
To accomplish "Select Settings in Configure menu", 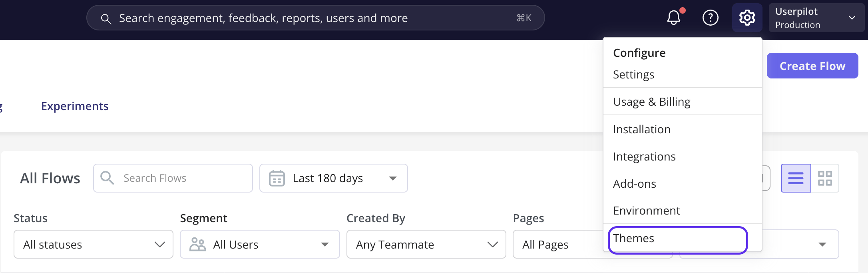I will tap(683, 74).
